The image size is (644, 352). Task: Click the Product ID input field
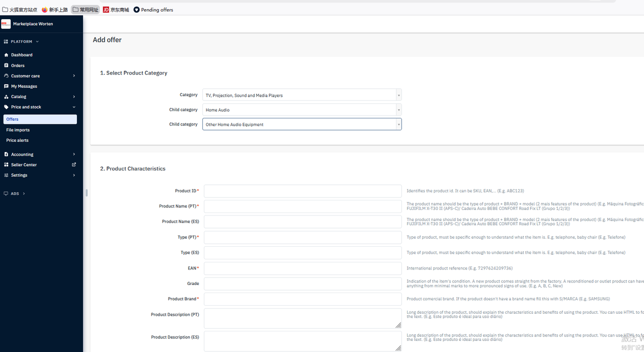(303, 191)
